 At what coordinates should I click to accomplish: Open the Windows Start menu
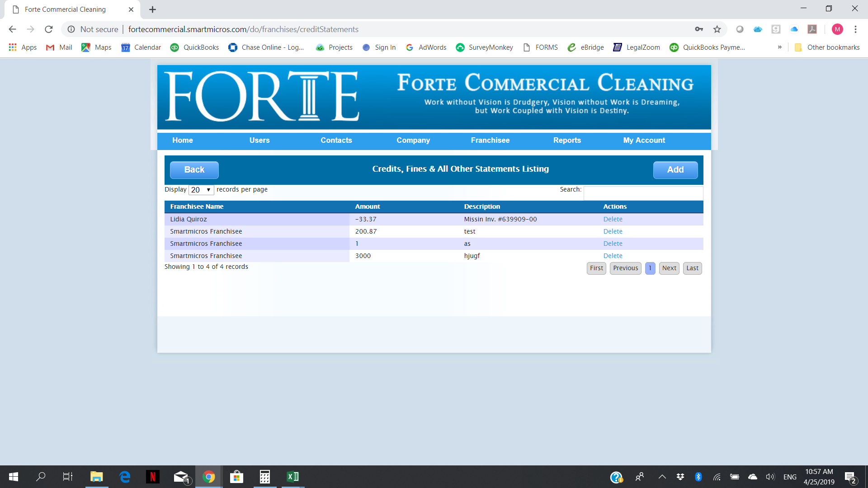tap(14, 477)
